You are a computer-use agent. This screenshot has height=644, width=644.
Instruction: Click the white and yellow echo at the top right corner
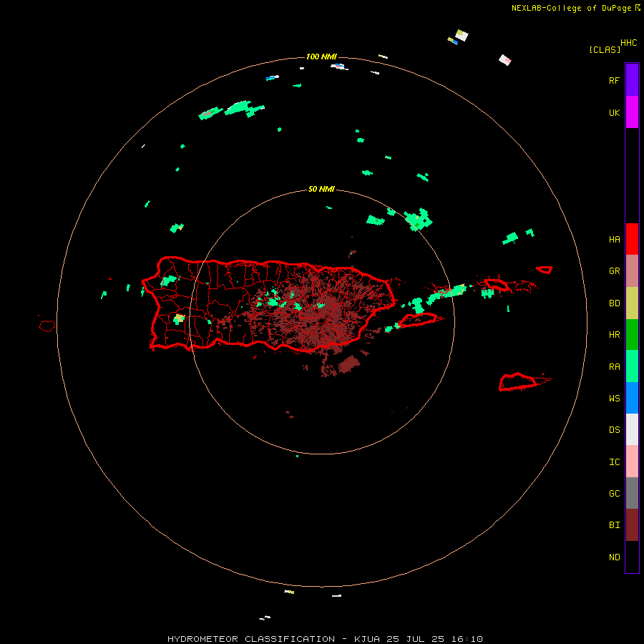[x=462, y=35]
